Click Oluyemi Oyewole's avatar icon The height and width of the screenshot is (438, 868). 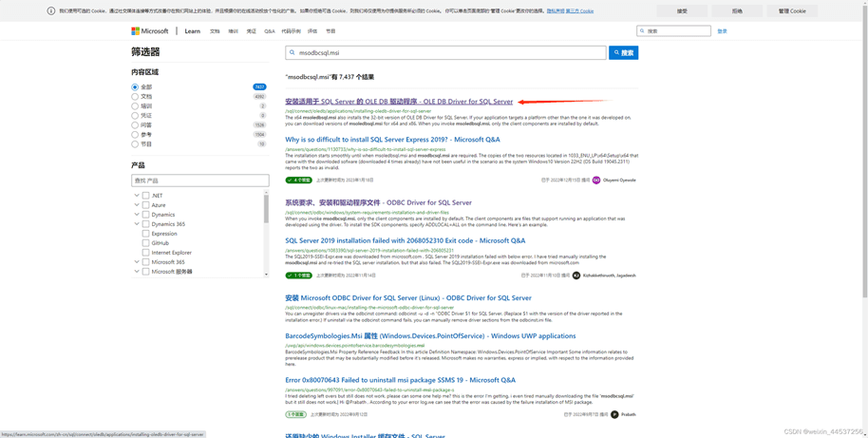(x=596, y=180)
